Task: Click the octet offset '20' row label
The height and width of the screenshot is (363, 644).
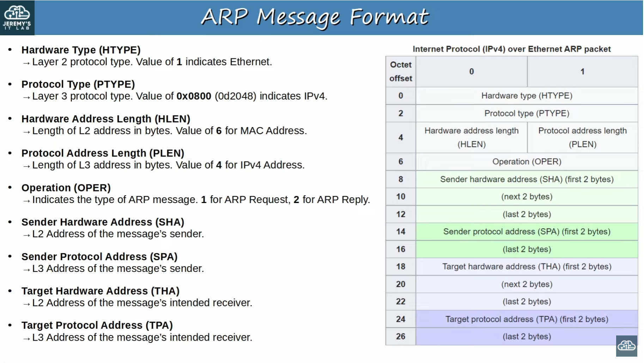Action: [x=401, y=284]
